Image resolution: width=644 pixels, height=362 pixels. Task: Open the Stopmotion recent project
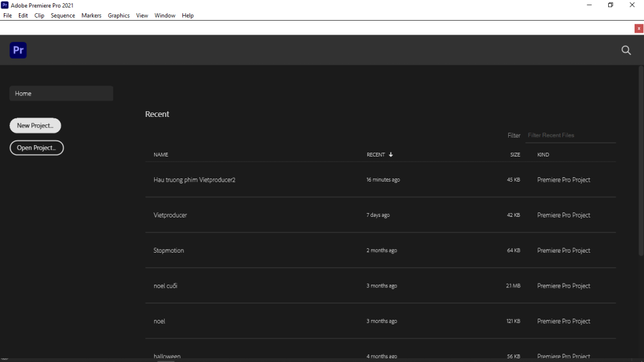click(169, 250)
